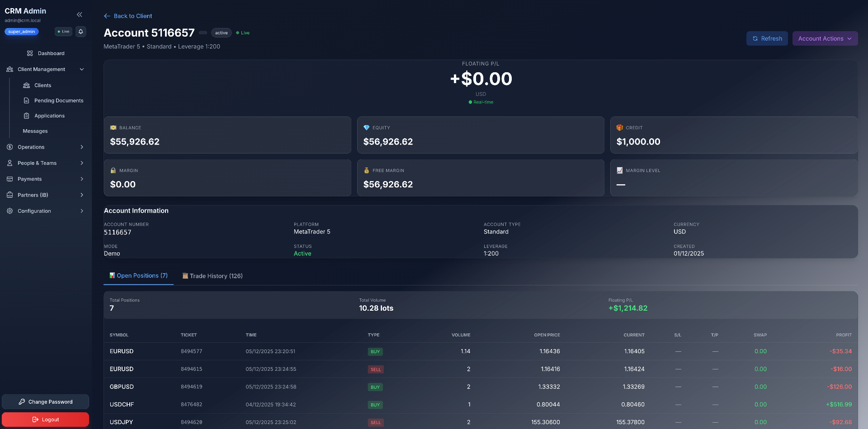The image size is (868, 429).
Task: Click the Dashboard grid icon
Action: click(x=30, y=53)
